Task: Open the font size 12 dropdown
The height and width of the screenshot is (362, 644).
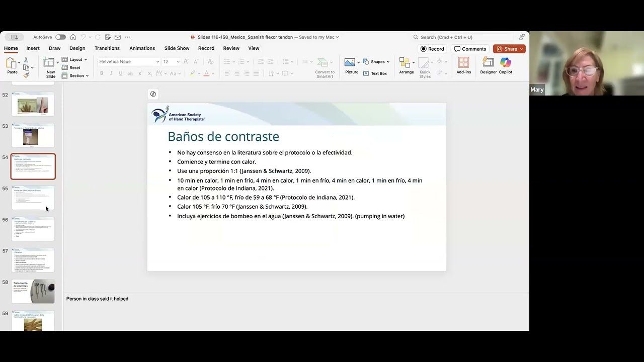Action: click(x=178, y=62)
